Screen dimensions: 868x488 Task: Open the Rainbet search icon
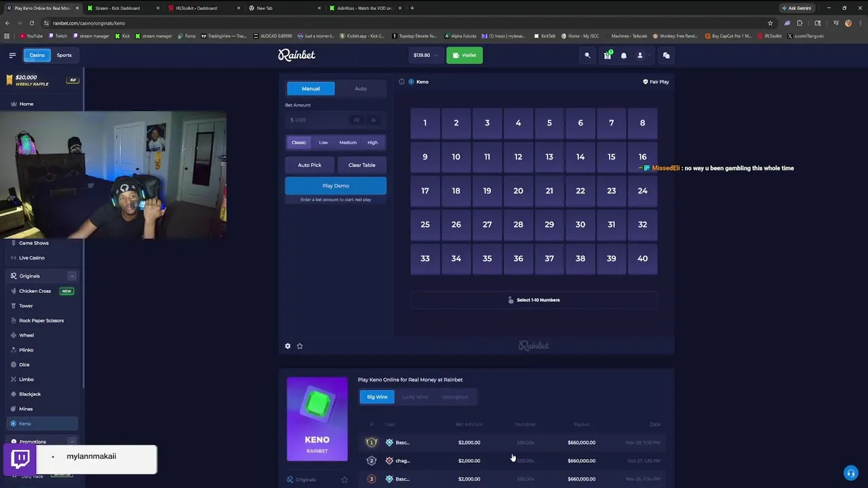pos(587,56)
